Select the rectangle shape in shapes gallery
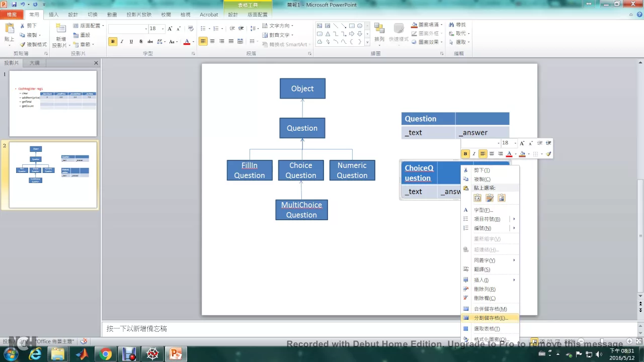Viewport: 644px width, 362px height. point(352,26)
